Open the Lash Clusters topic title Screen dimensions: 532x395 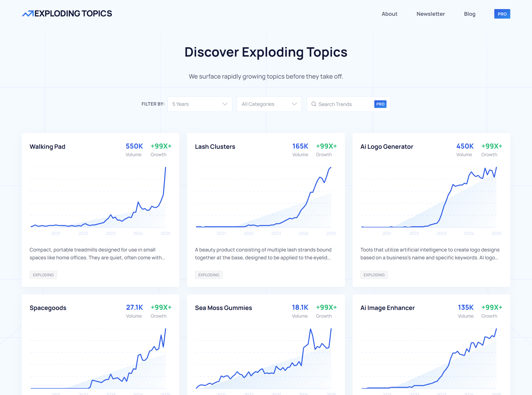[215, 147]
